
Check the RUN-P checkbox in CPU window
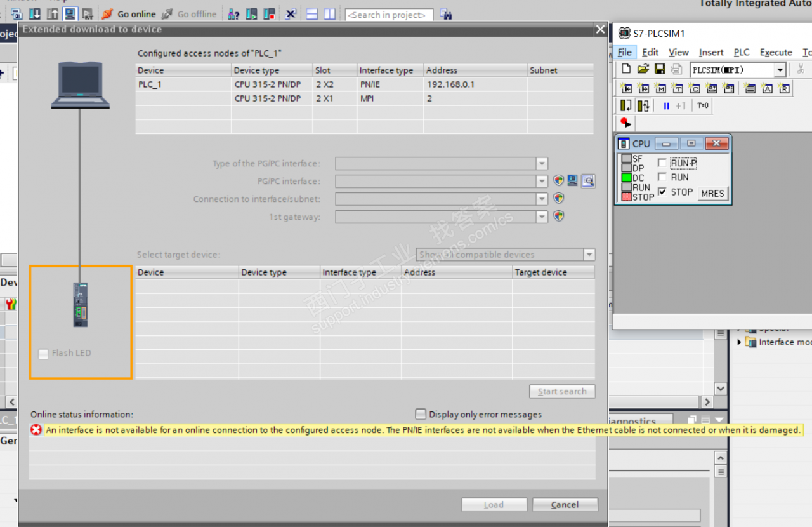(x=662, y=163)
